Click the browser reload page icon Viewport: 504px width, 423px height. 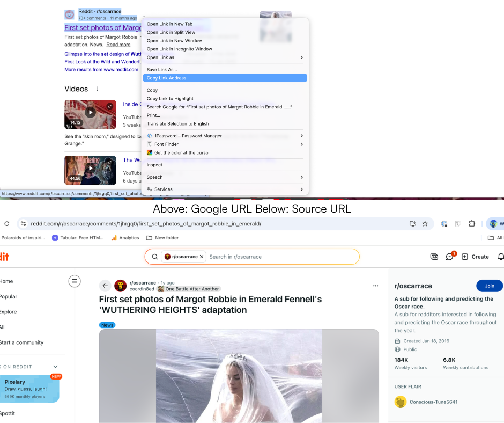pyautogui.click(x=6, y=224)
